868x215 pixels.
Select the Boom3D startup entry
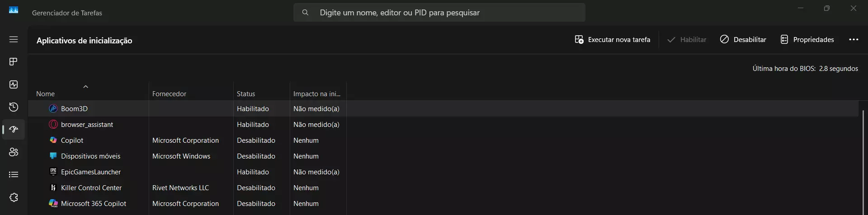75,109
